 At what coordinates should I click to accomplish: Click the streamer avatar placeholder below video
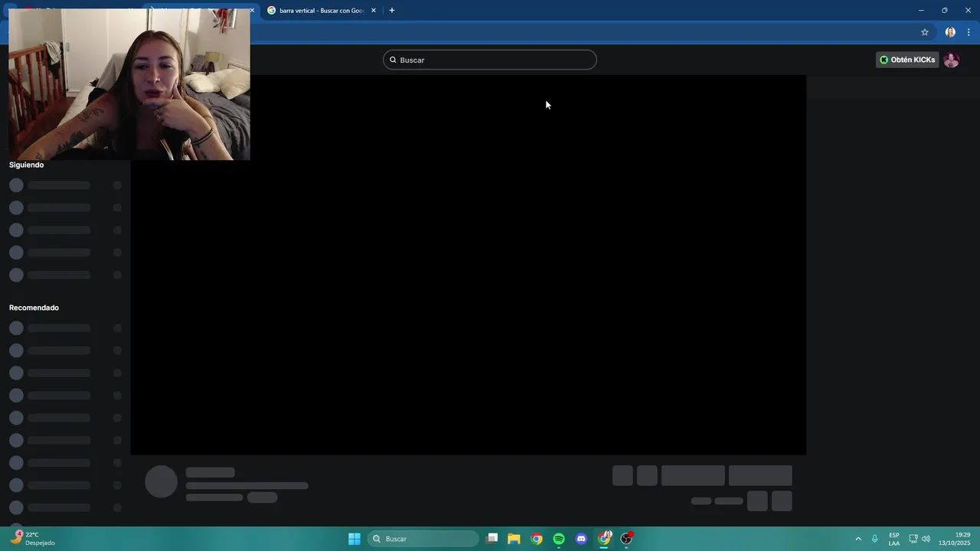click(x=161, y=482)
